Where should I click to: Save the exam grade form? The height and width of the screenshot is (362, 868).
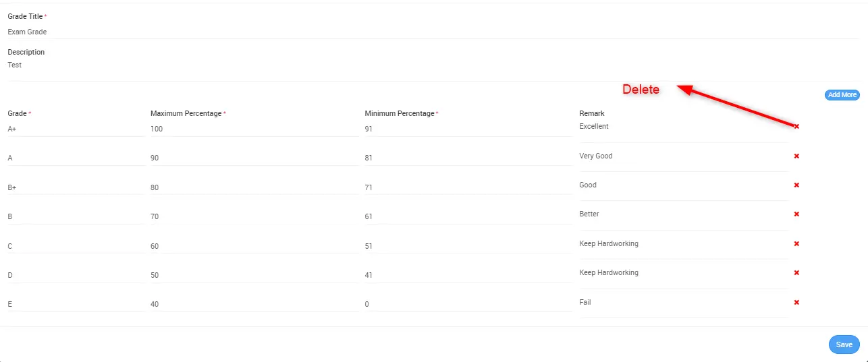(844, 344)
